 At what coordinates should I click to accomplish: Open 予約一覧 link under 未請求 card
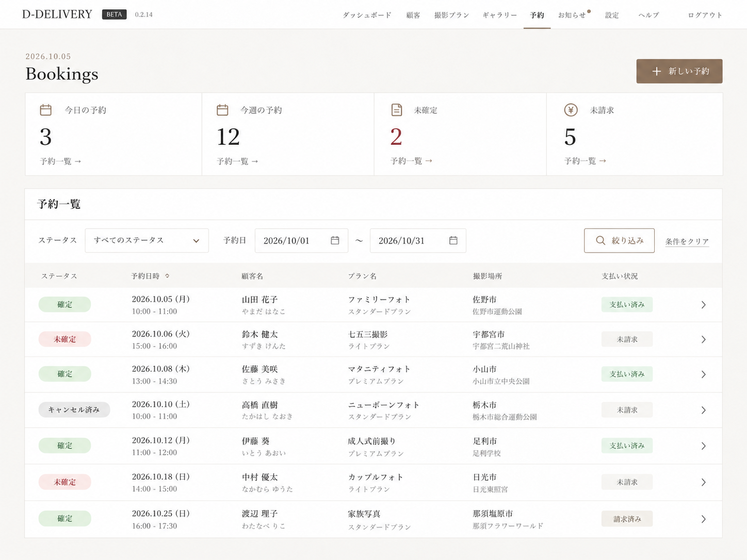click(585, 161)
